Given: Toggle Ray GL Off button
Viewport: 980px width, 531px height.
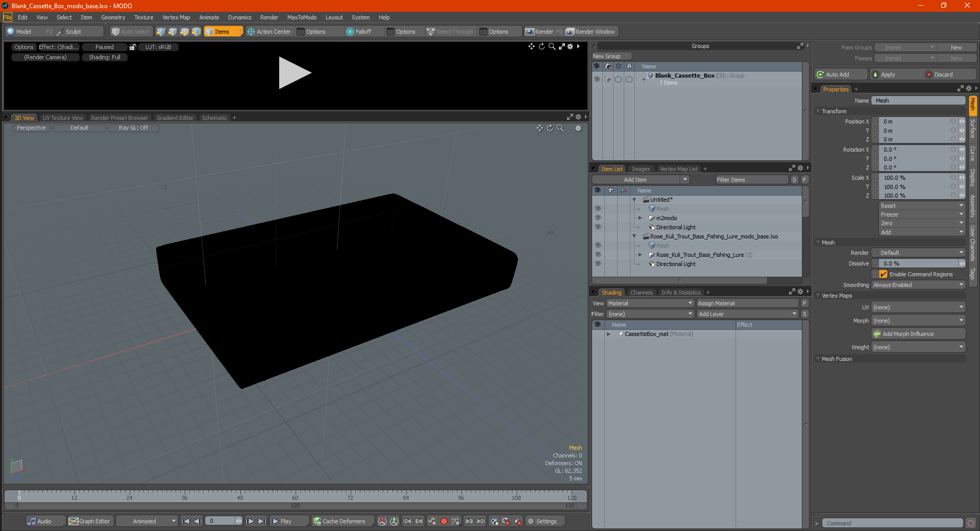Looking at the screenshot, I should [134, 128].
